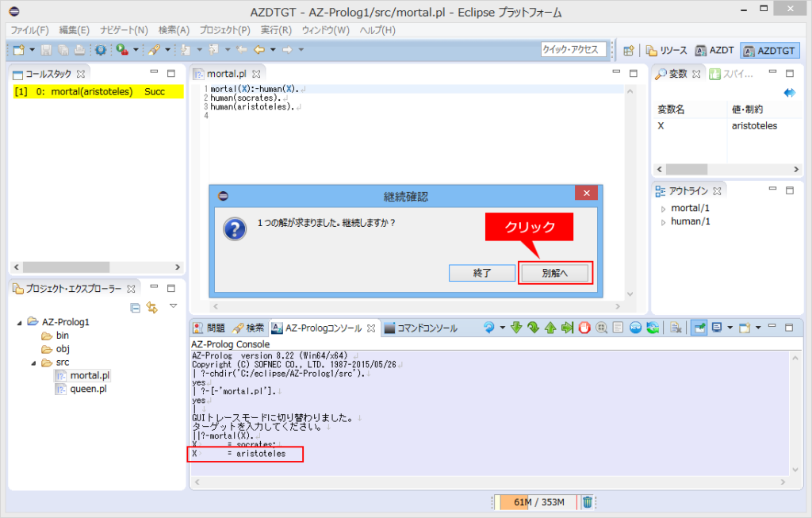Click the 別解へ button in the dialog

click(555, 273)
